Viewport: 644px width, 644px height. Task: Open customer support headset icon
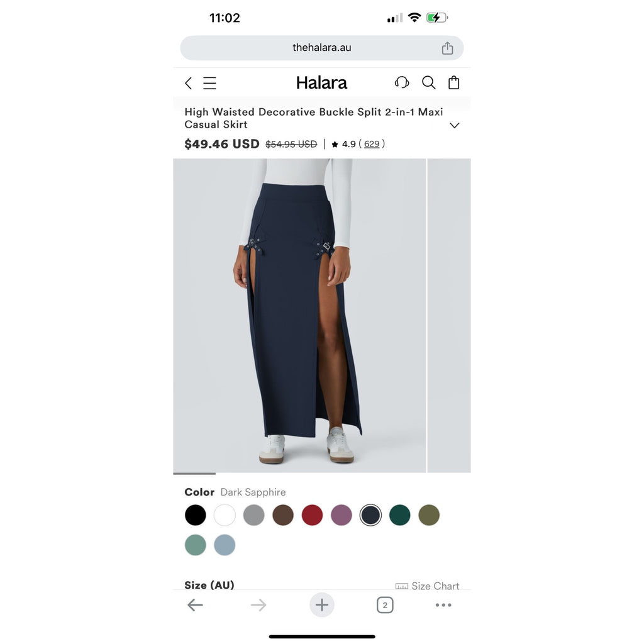pos(402,82)
